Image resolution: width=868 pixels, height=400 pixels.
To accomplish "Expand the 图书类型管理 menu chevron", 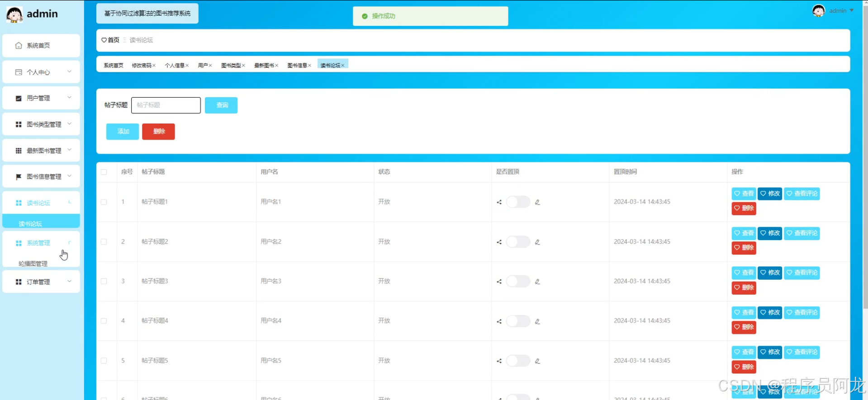I will tap(69, 124).
